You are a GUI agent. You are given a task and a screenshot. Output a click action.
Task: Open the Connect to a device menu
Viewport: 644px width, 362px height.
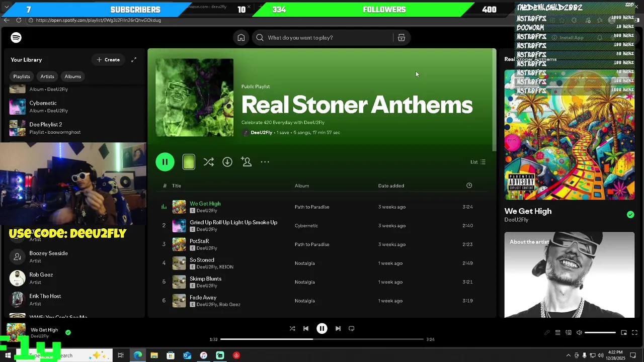coord(569,332)
